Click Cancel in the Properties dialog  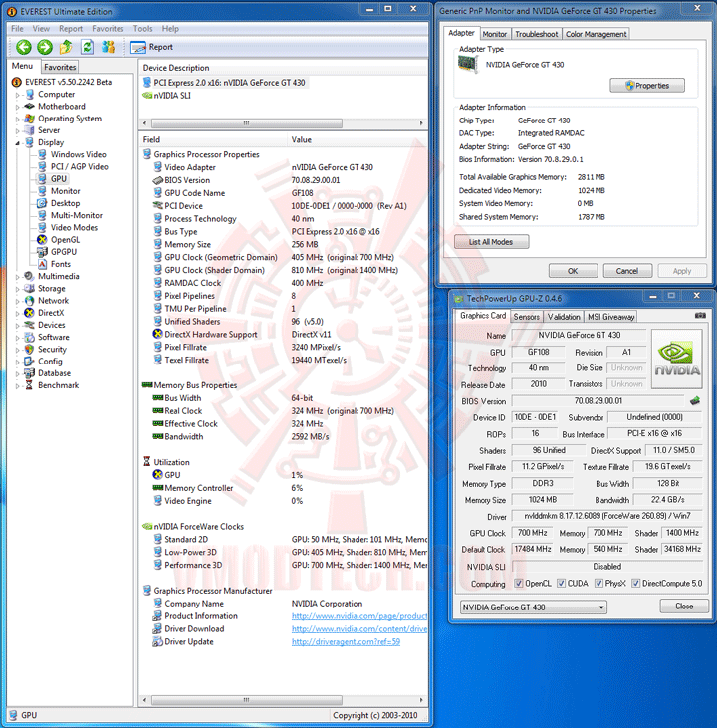pyautogui.click(x=627, y=271)
